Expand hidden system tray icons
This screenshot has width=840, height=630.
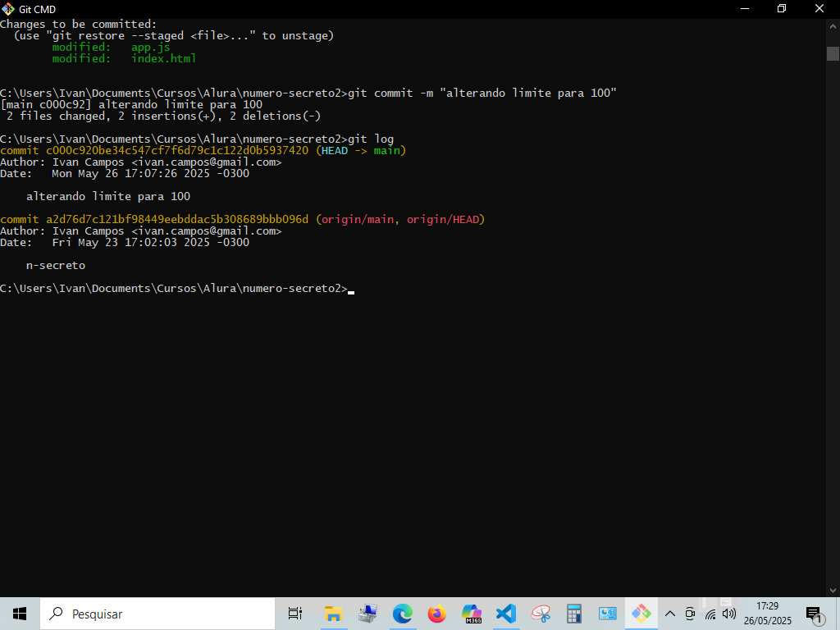tap(669, 614)
